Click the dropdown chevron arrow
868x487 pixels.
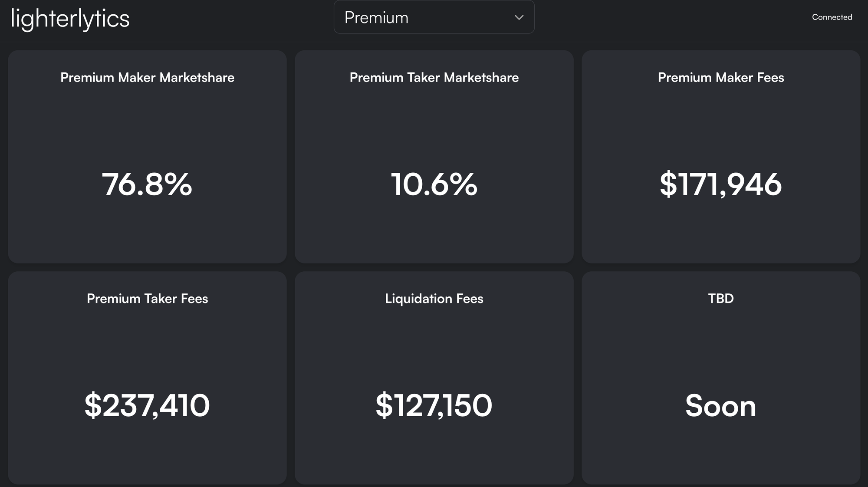[519, 17]
